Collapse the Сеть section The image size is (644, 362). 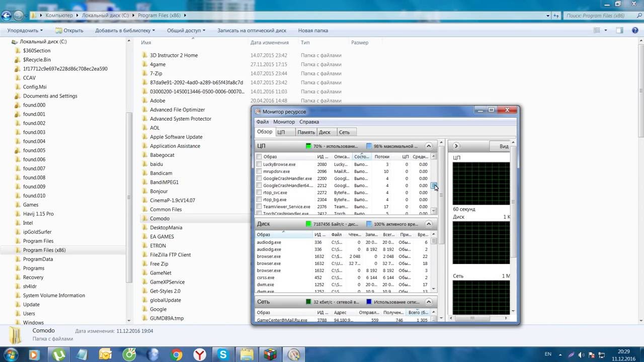(x=429, y=302)
